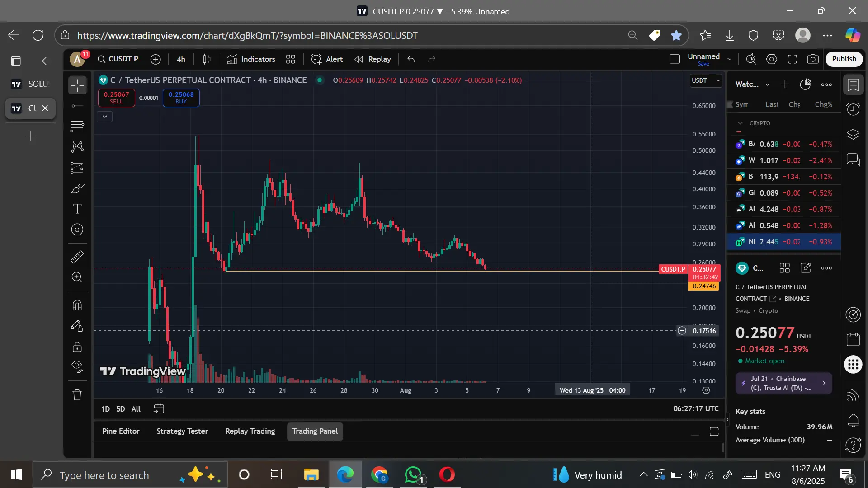Open symbol search for CUSDT.P
Image resolution: width=868 pixels, height=488 pixels.
tap(118, 59)
